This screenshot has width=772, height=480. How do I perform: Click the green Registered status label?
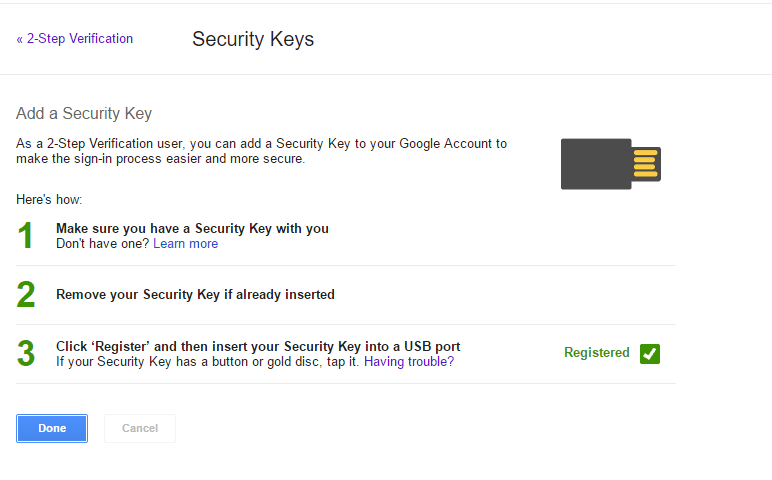(597, 352)
